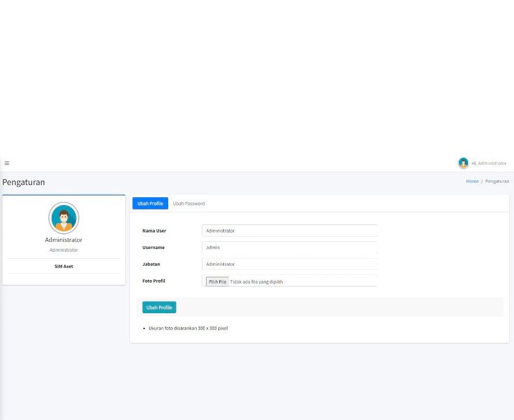
Task: Click the Pengaturan page heading
Action: click(24, 182)
